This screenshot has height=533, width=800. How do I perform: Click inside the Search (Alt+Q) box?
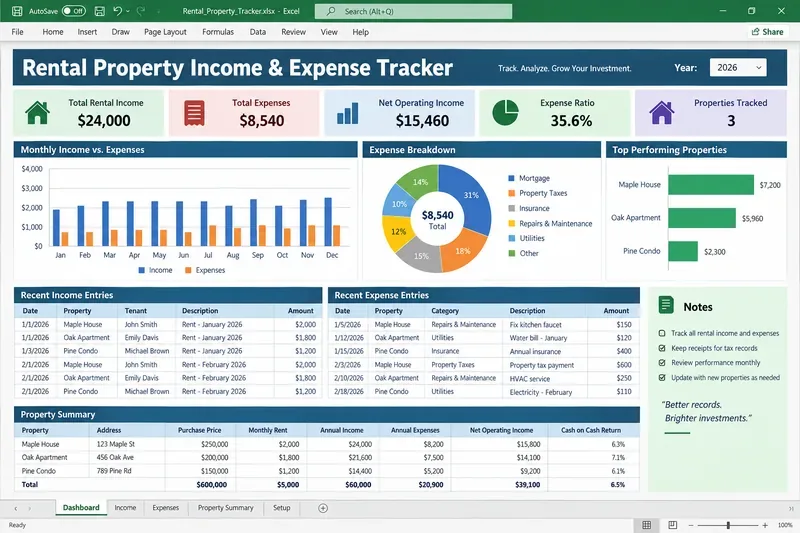(413, 11)
